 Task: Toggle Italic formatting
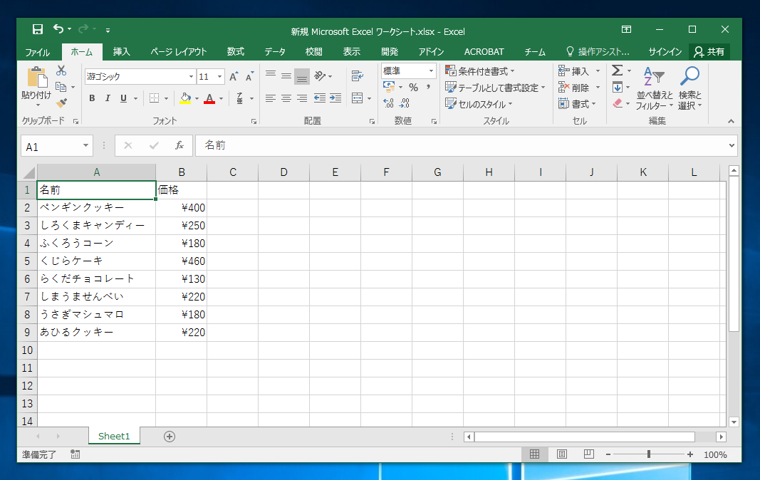coord(108,98)
